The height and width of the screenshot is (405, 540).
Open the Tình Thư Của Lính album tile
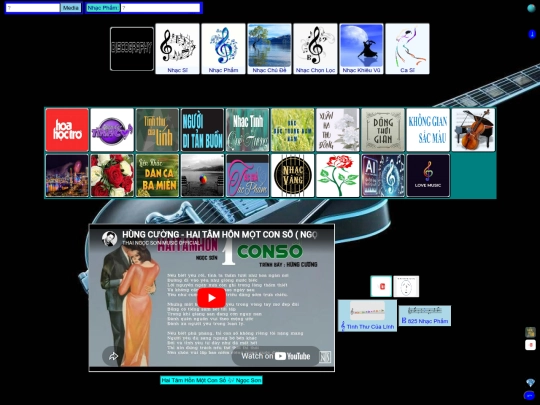point(157,130)
